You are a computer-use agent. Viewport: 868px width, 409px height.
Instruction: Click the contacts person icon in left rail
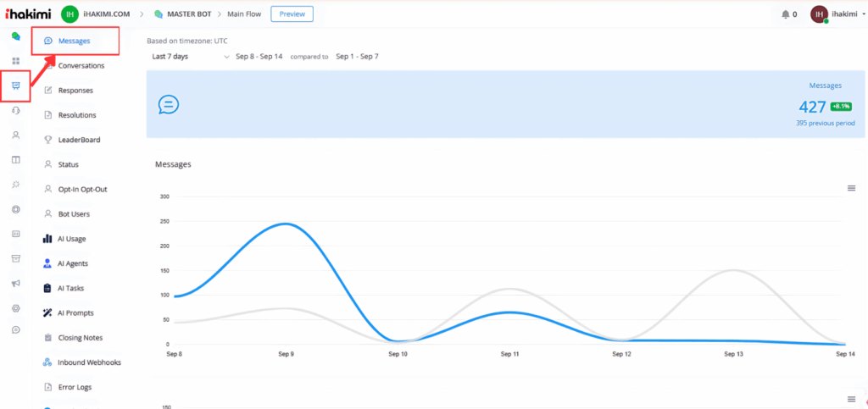coord(15,135)
